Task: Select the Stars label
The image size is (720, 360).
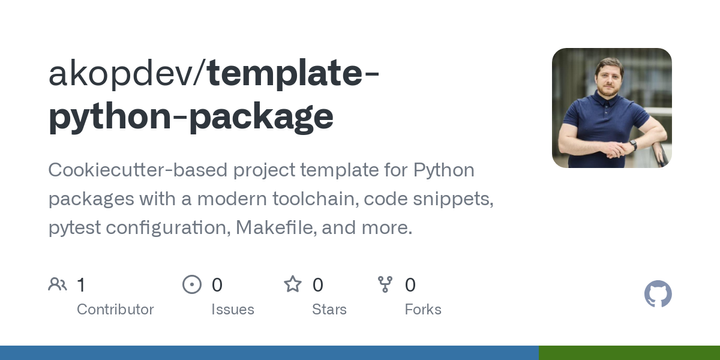Action: 329,309
